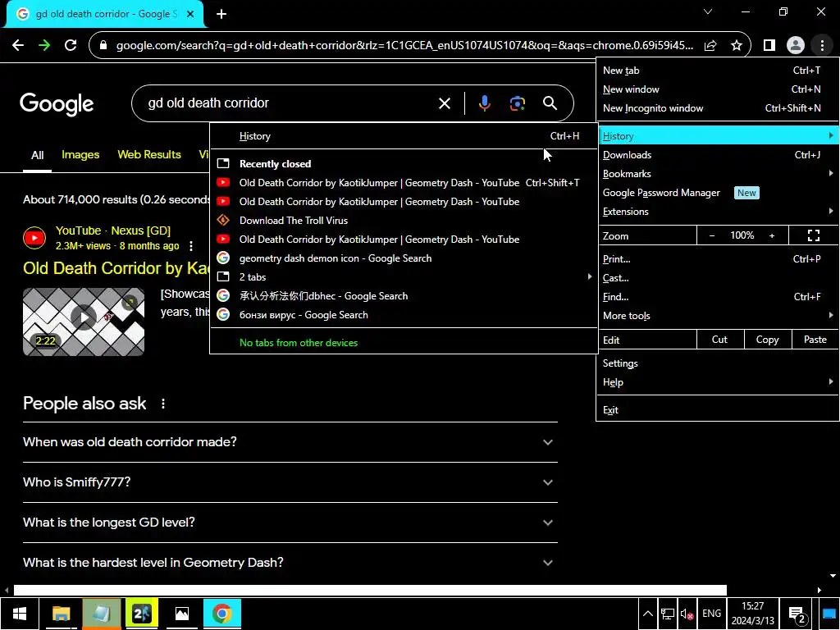Reopen 'geometry dash demon icon' search
The image size is (840, 630).
click(x=404, y=258)
